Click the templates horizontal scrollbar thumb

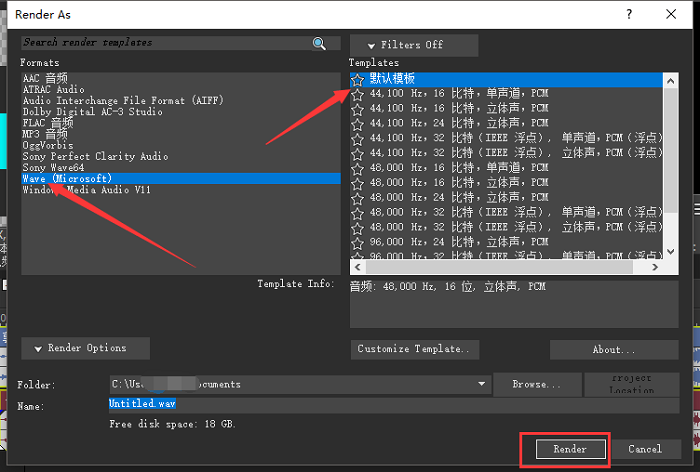(x=499, y=267)
